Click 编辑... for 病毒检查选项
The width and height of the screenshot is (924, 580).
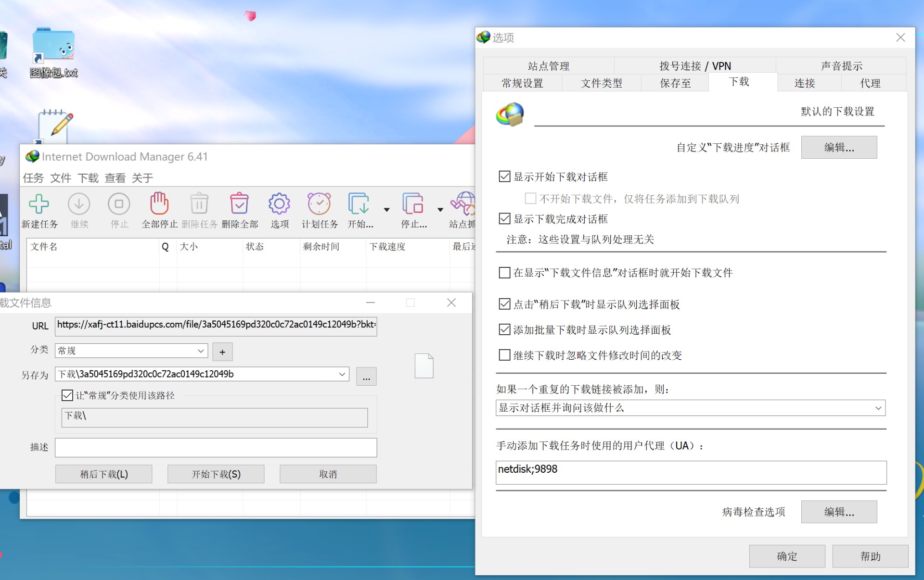pos(839,512)
